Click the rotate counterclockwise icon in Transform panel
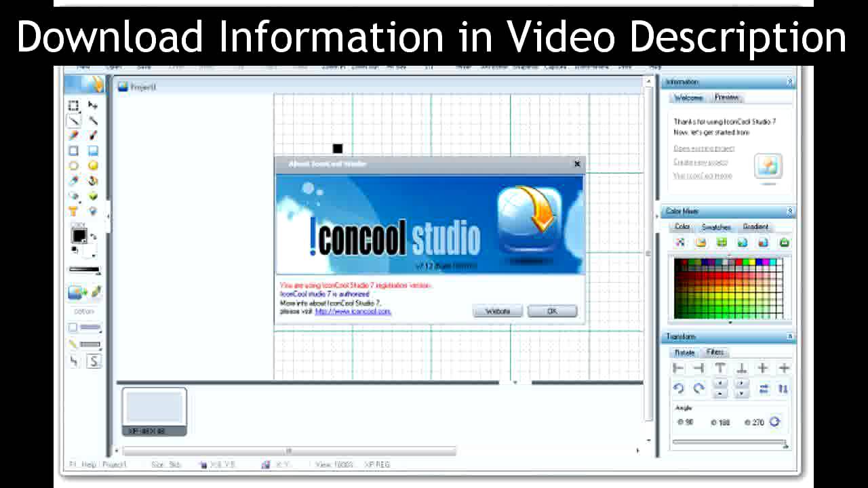The image size is (868, 488). 676,388
